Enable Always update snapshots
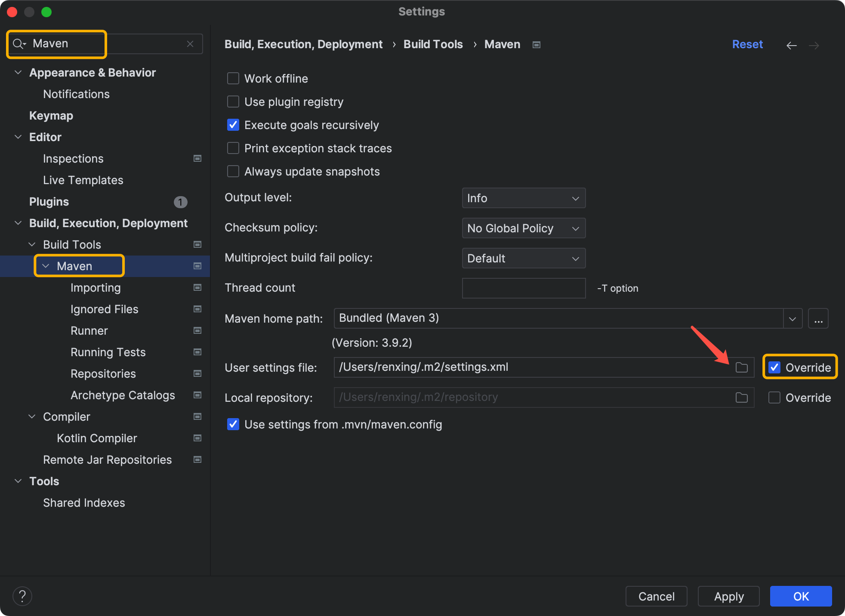 click(233, 171)
